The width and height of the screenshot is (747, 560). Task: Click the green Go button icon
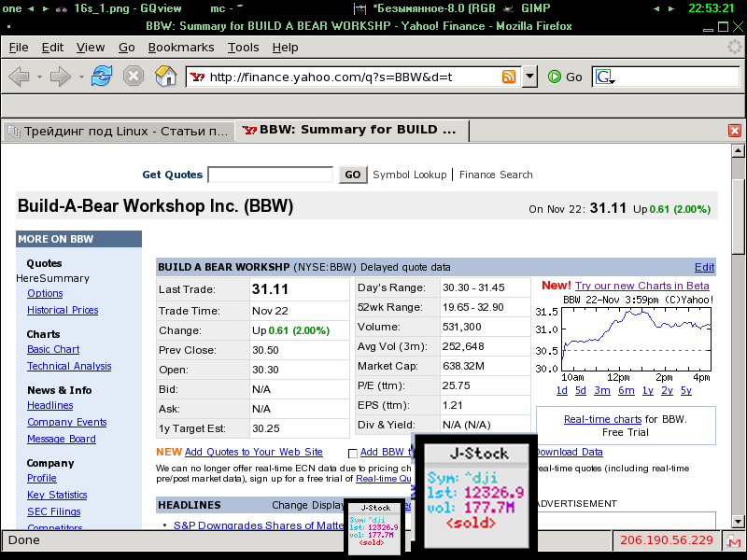click(x=555, y=77)
